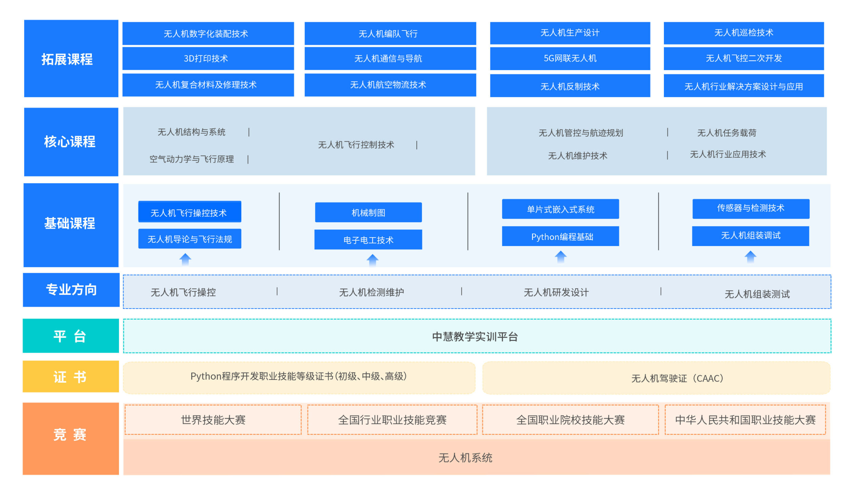Select the 无人机研发设计 specialty direction
The width and height of the screenshot is (868, 504).
(556, 292)
